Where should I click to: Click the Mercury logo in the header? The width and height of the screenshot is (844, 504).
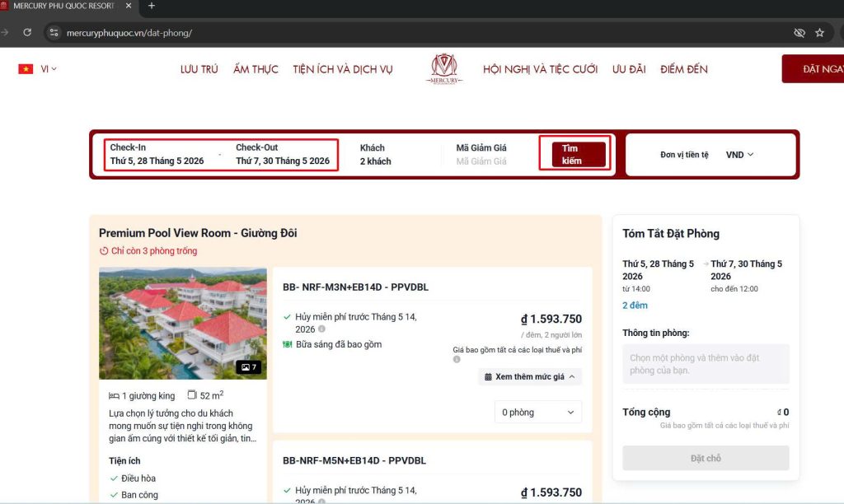(444, 69)
